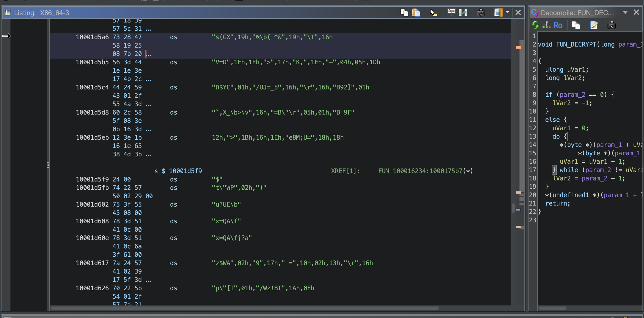Click the decompiler horizontal scrollbar
The width and height of the screenshot is (644, 318).
tap(552, 308)
